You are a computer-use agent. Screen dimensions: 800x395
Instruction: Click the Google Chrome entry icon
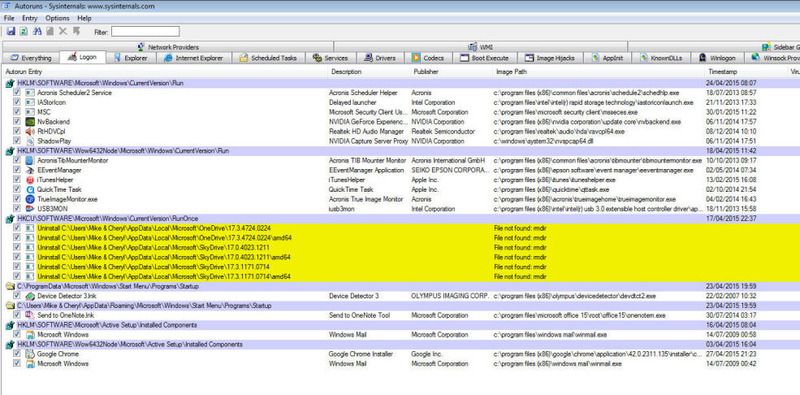pos(30,354)
